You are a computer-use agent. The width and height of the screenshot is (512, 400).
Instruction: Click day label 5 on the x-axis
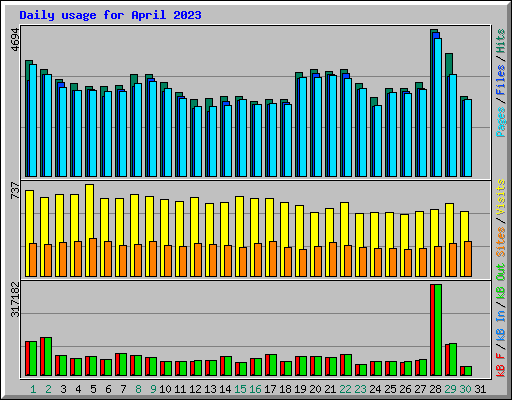point(93,389)
